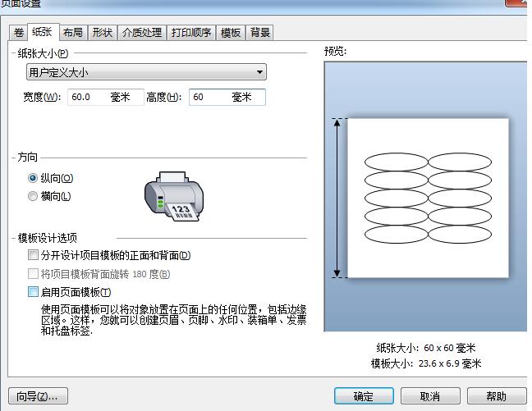
Task: Select 横向 landscape orientation radio button
Action: click(x=33, y=196)
